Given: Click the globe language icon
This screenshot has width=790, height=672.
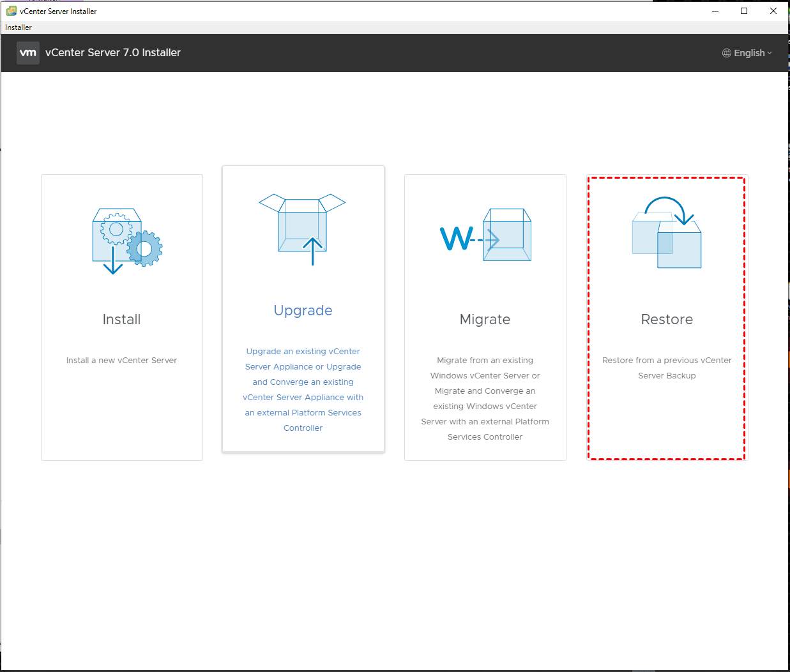Looking at the screenshot, I should pyautogui.click(x=727, y=53).
